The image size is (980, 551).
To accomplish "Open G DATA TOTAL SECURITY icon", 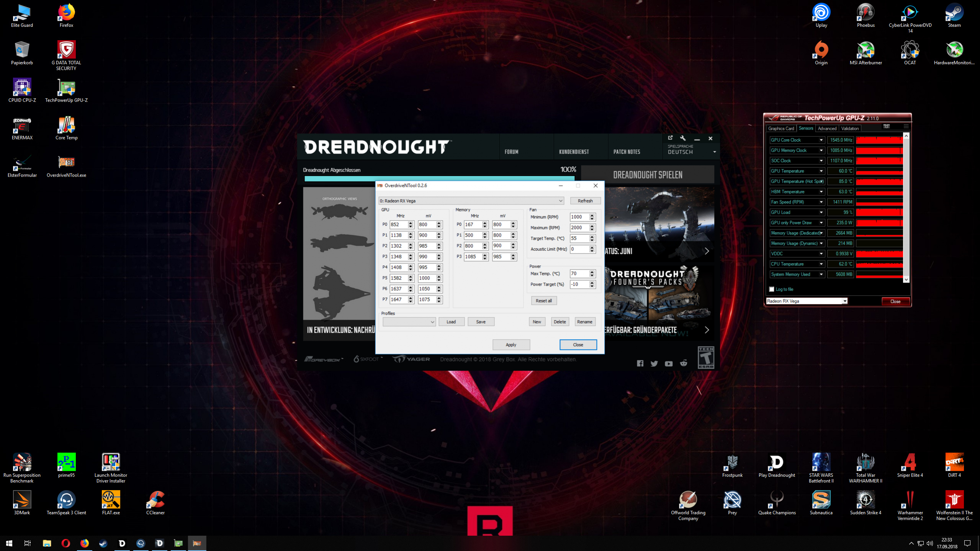I will pos(66,56).
